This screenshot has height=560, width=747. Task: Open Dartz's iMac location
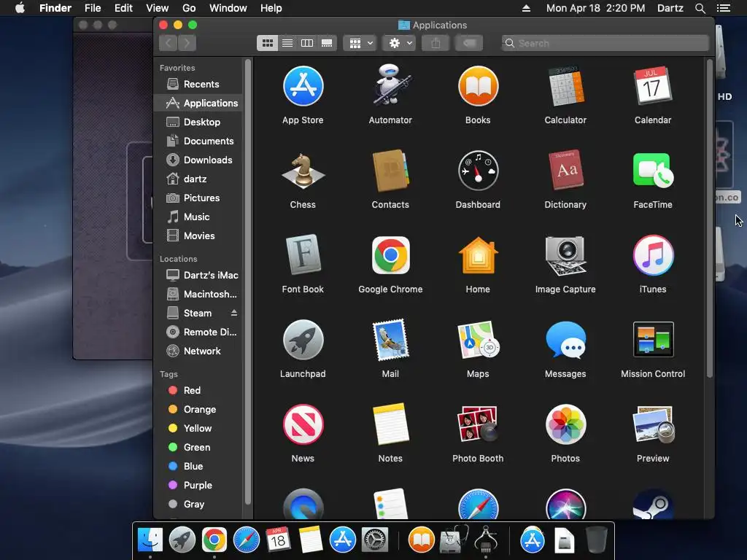(x=198, y=275)
